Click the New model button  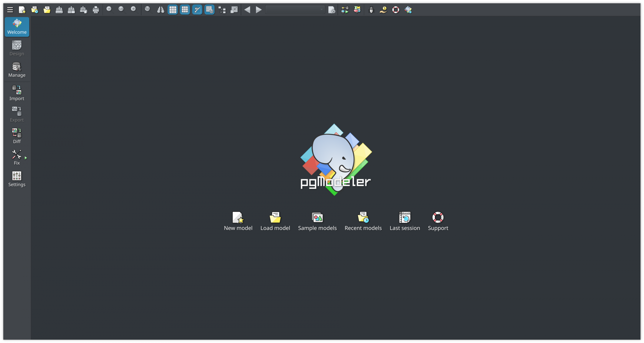pos(238,221)
